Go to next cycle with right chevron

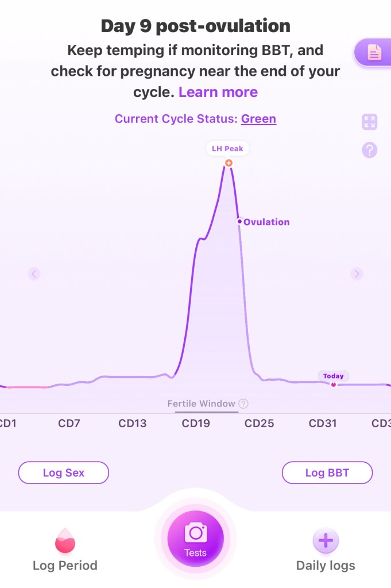tap(357, 274)
